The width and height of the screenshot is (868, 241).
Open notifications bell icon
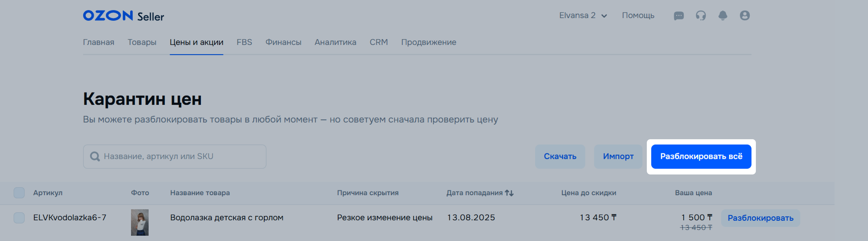coord(723,15)
